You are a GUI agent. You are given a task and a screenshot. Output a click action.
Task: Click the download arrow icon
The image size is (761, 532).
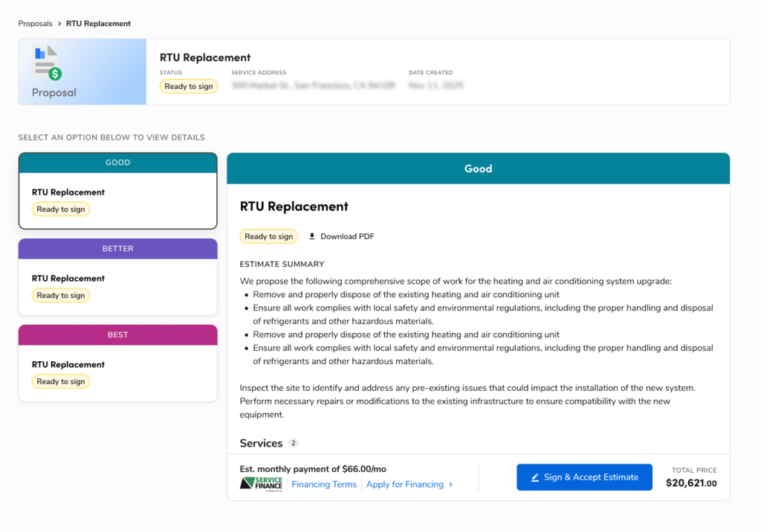(x=312, y=236)
